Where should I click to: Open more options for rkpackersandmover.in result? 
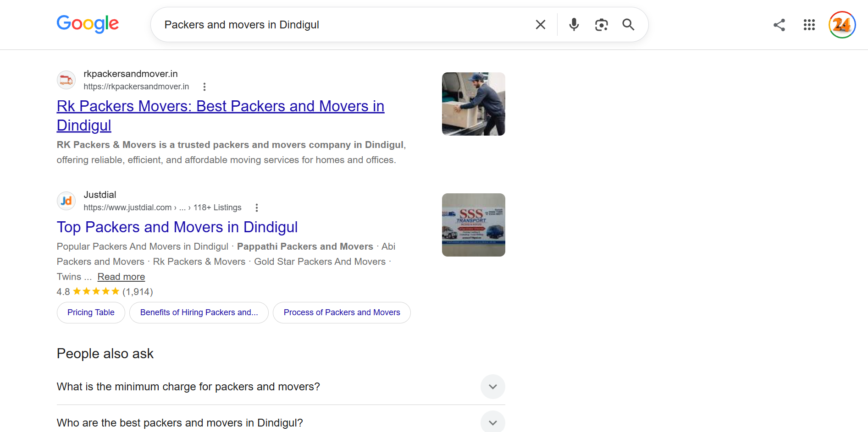coord(205,87)
